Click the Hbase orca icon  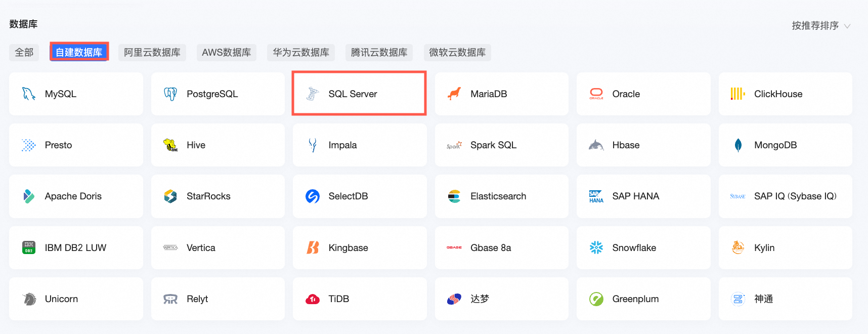[596, 145]
